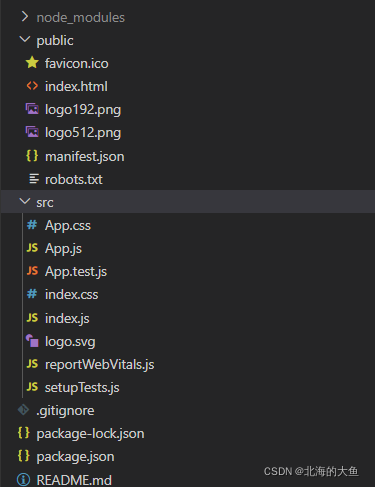Open App.js file name
The height and width of the screenshot is (487, 375).
coord(63,249)
